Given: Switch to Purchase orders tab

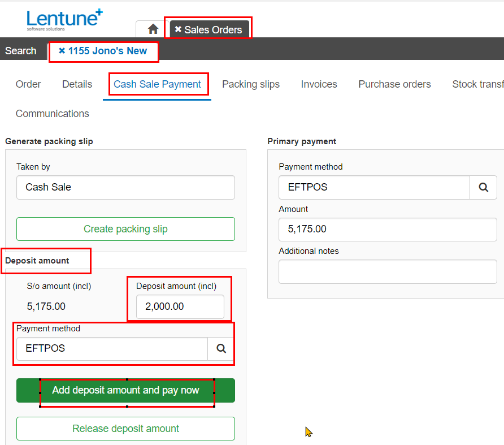Looking at the screenshot, I should point(394,84).
